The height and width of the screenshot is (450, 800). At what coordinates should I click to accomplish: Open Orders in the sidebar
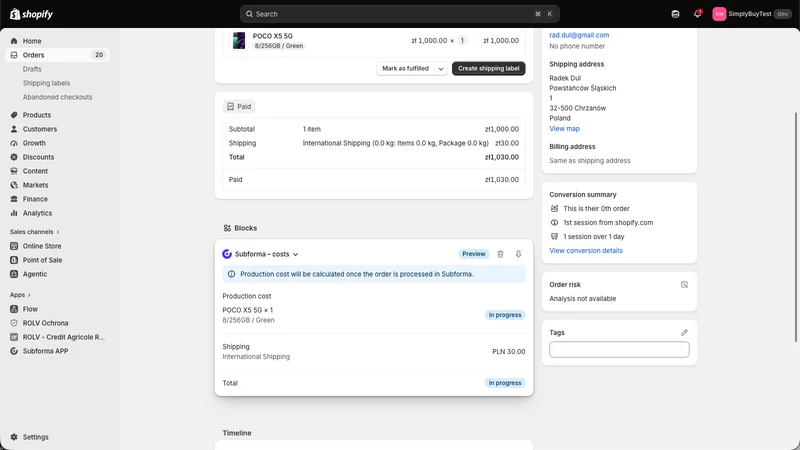tap(33, 55)
